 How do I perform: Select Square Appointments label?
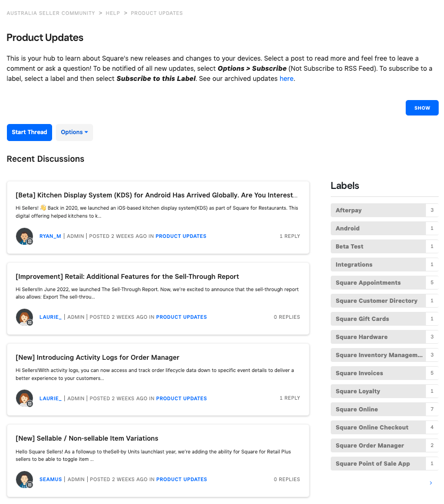[368, 283]
